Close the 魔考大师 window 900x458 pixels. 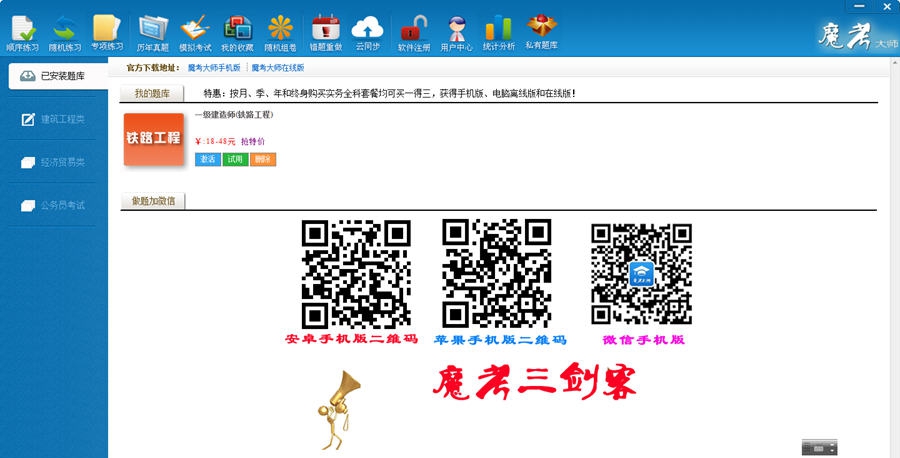[887, 6]
